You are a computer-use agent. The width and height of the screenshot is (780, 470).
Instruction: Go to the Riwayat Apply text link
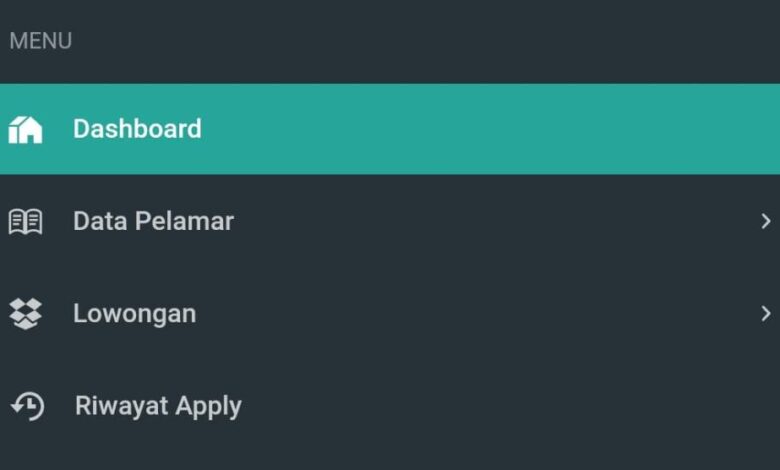tap(158, 406)
